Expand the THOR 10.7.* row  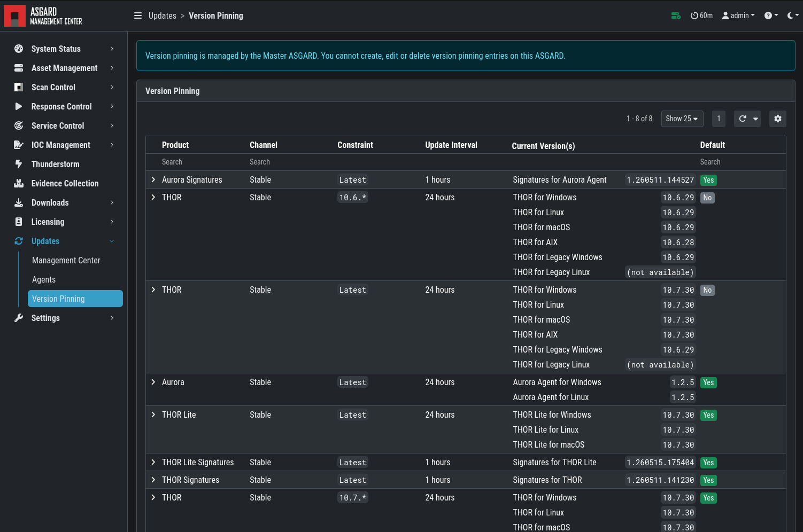(x=153, y=497)
